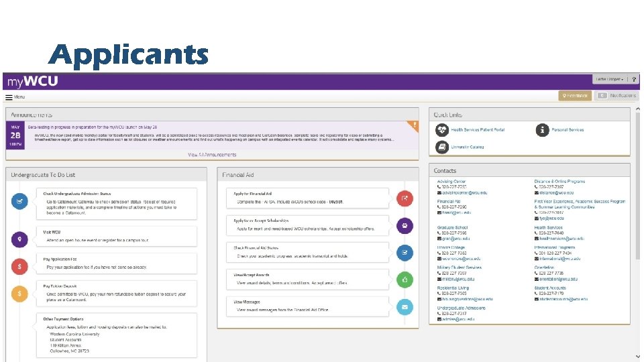Email healthservices@wcu.edu link

(561, 239)
